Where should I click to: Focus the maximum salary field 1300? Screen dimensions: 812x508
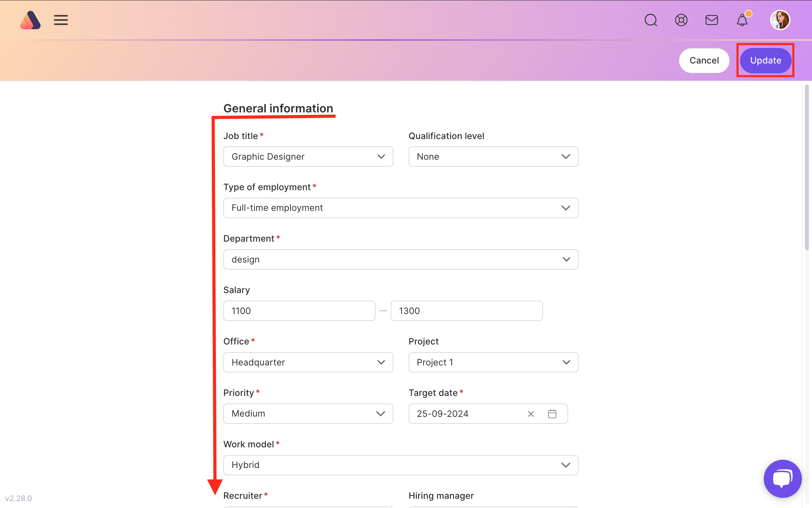click(467, 311)
